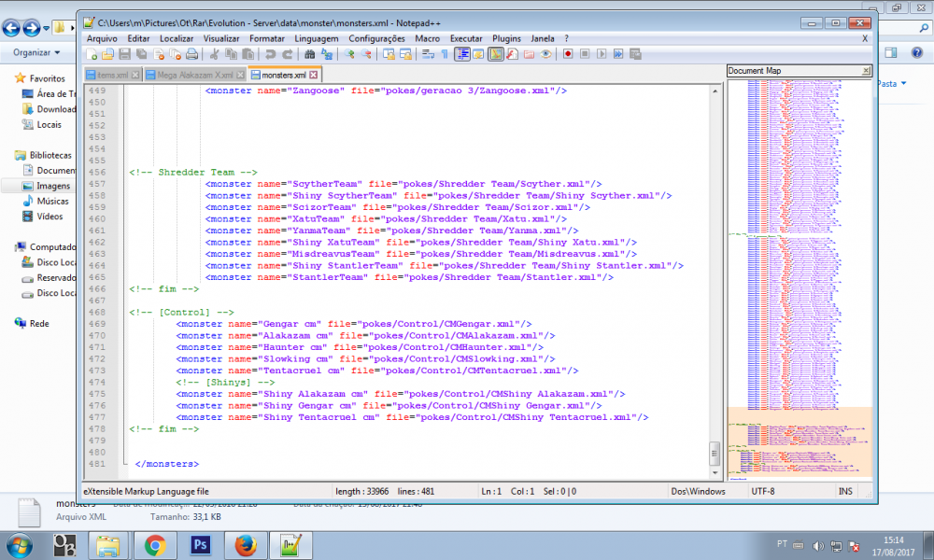This screenshot has height=560, width=934.
Task: Toggle file monitoring eye icon
Action: point(545,54)
